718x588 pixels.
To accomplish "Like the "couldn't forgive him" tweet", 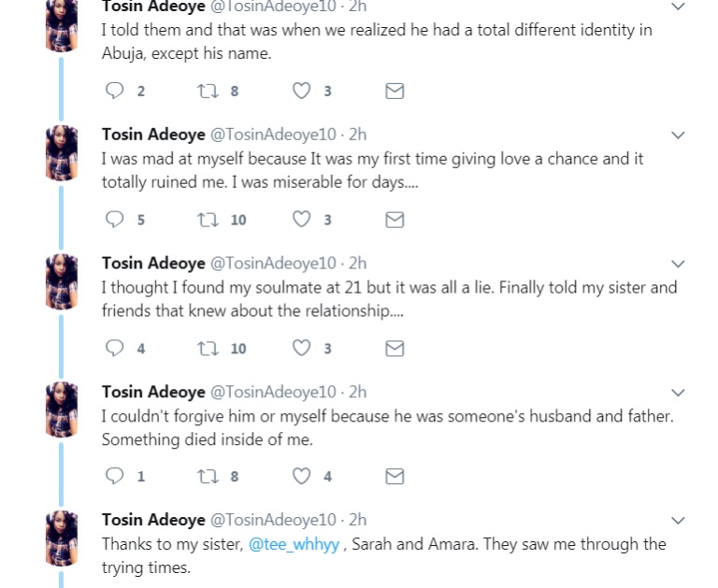I will [x=301, y=477].
